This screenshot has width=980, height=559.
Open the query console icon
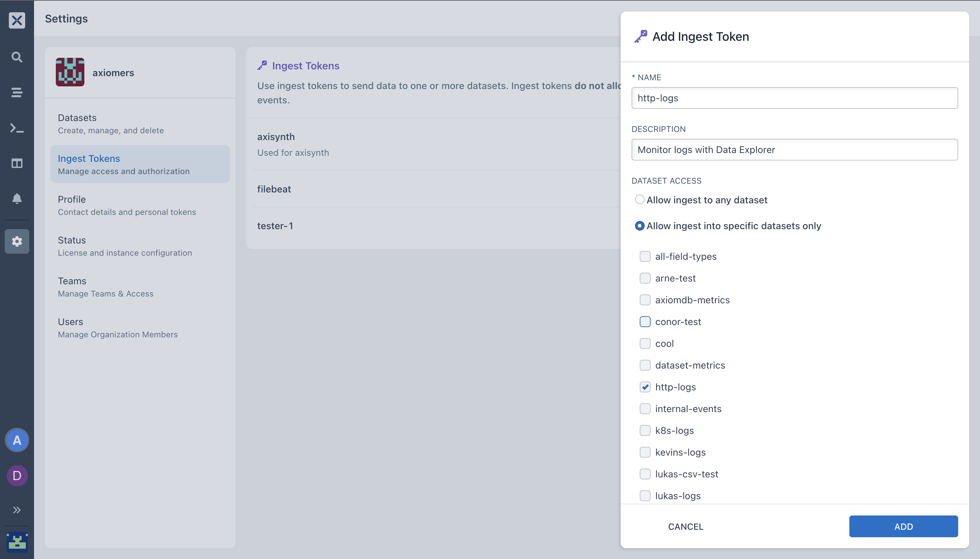[17, 128]
